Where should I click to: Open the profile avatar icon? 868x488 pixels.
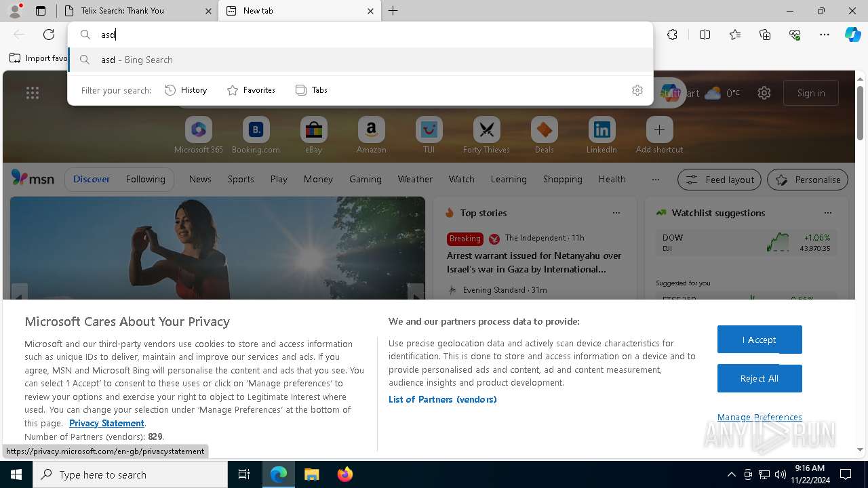pos(15,10)
